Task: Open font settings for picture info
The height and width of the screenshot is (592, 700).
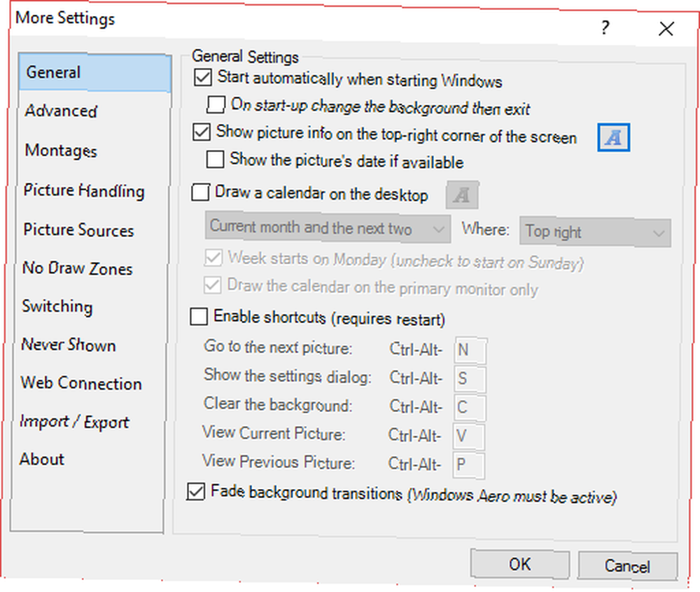Action: (x=613, y=137)
